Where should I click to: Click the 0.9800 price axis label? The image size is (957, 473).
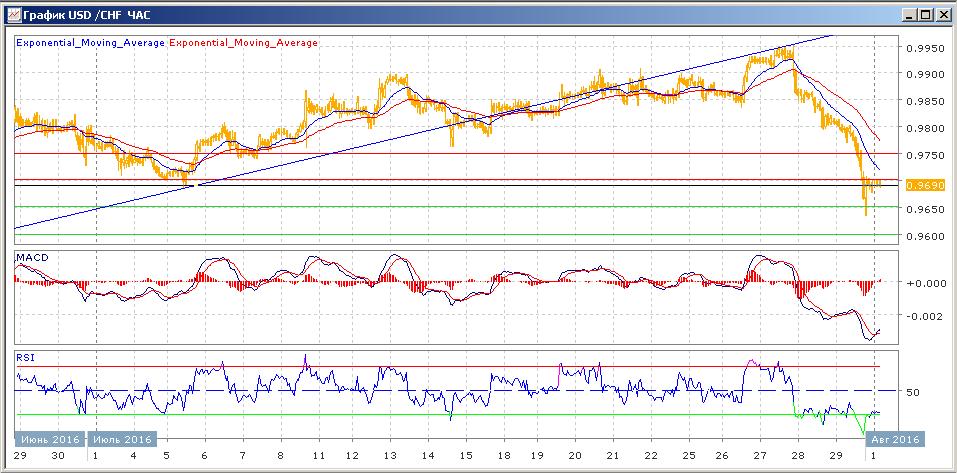coord(925,128)
